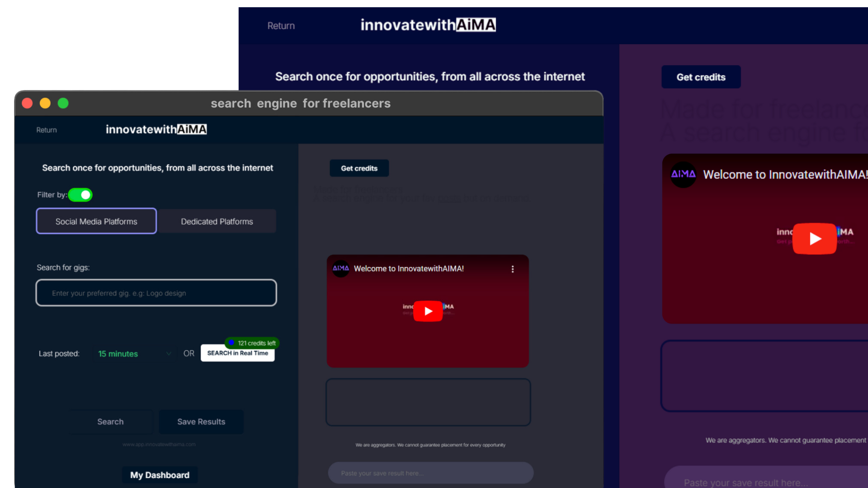Click innovatewithAiMA logo in background window
Screen dimensions: 868x488
428,25
